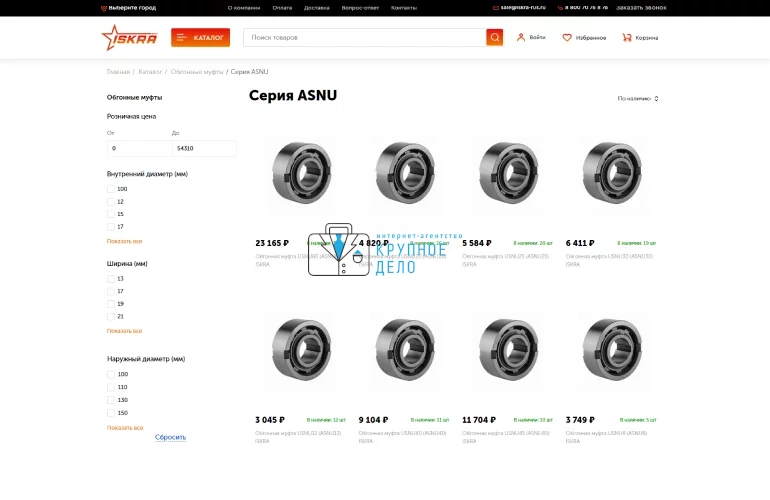770x500 pixels.
Task: Click the email address in top bar
Action: point(523,7)
